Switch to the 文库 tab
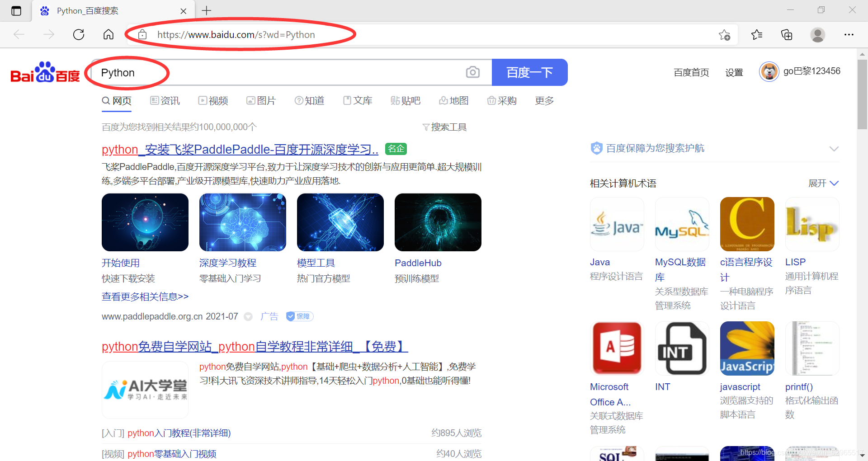The image size is (868, 461). point(358,100)
